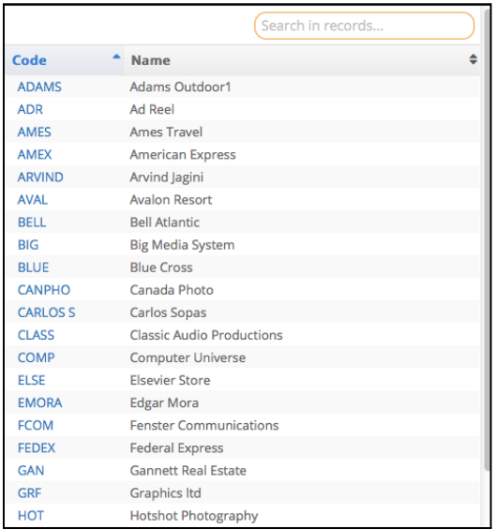This screenshot has width=499, height=532.
Task: Click the Name column sort arrows icon
Action: click(x=473, y=59)
